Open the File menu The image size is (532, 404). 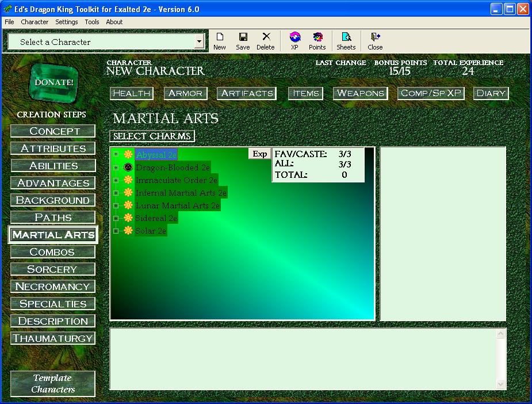point(9,22)
